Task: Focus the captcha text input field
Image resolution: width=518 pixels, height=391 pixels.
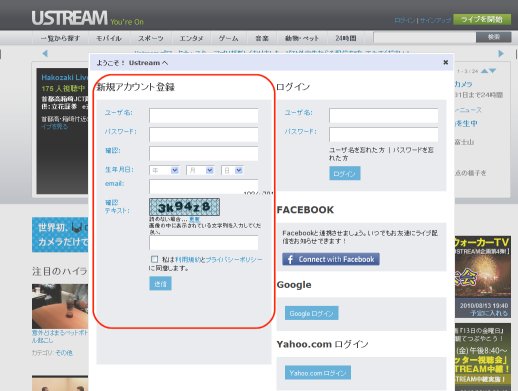Action: tap(204, 243)
